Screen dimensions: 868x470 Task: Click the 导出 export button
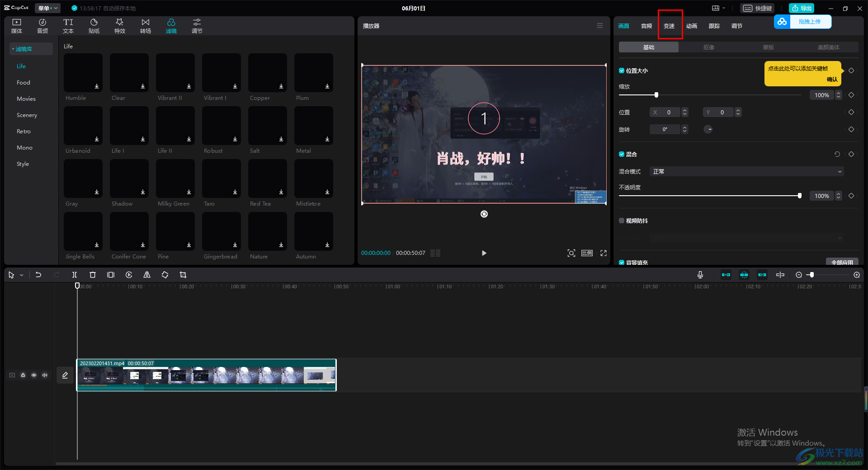tap(802, 8)
